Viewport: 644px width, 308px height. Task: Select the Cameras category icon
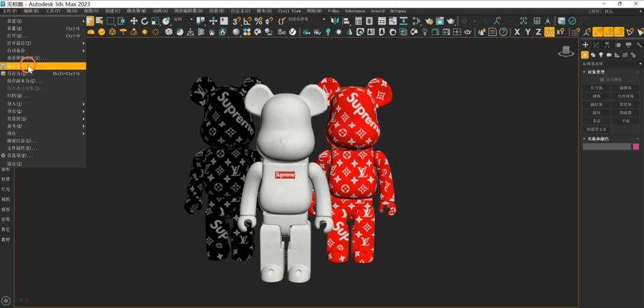point(609,55)
